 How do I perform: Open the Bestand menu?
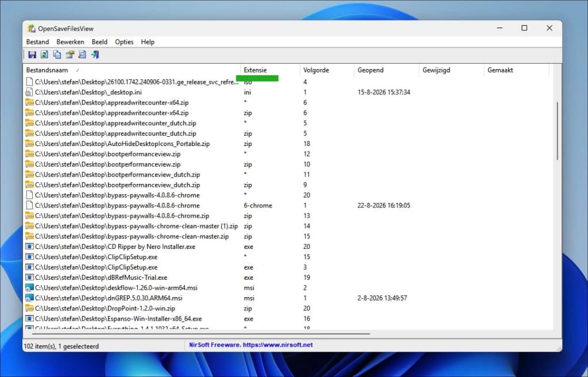pyautogui.click(x=37, y=42)
